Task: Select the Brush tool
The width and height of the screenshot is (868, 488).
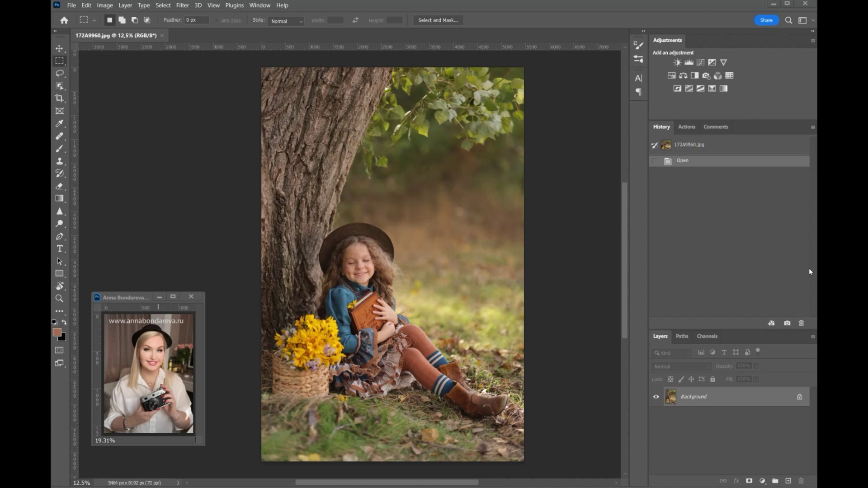Action: [x=59, y=148]
